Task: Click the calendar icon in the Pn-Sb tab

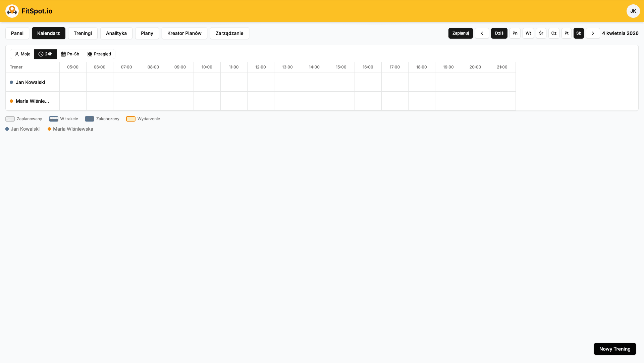Action: point(63,54)
